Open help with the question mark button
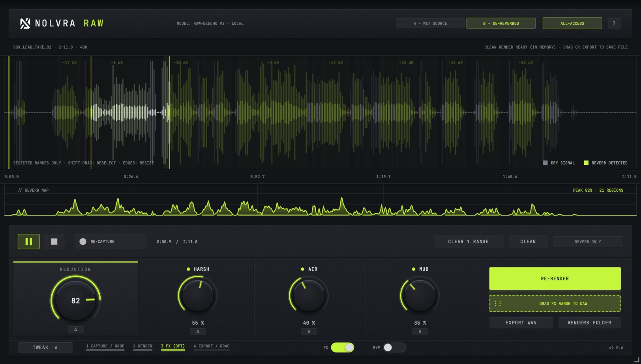 coord(614,23)
